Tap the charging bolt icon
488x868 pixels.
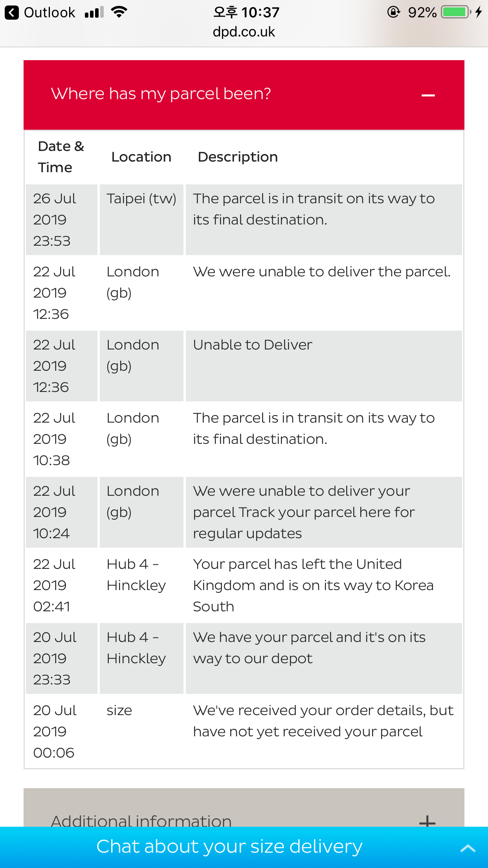pos(478,12)
